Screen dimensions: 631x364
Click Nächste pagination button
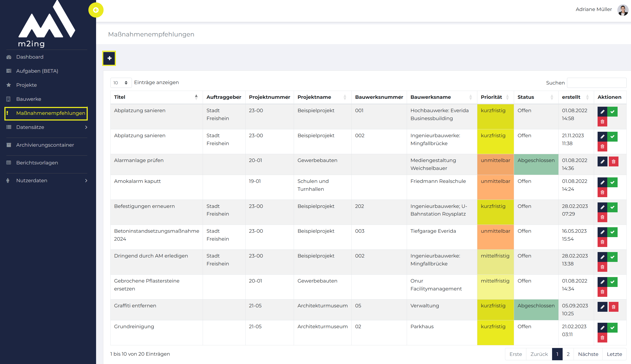(x=588, y=354)
